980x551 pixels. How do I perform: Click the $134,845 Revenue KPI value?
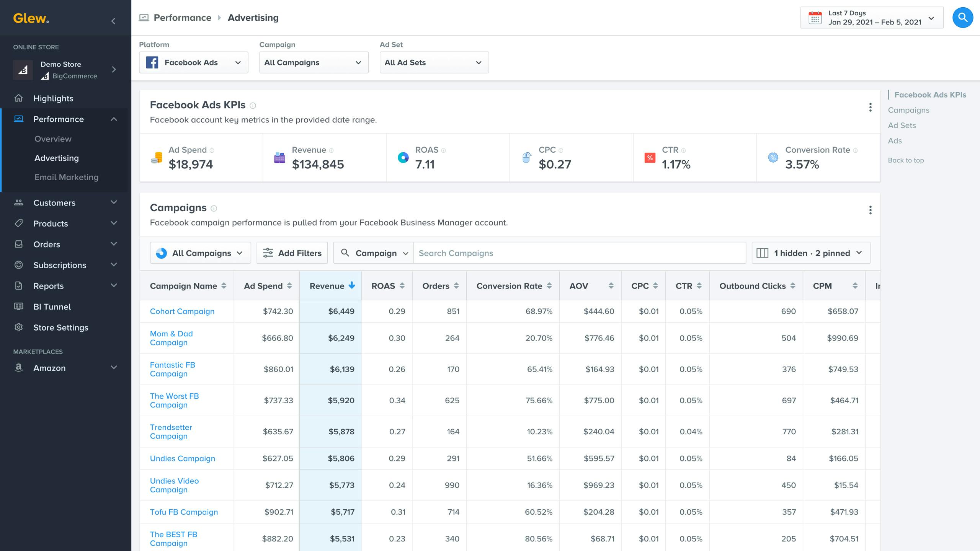coord(318,165)
